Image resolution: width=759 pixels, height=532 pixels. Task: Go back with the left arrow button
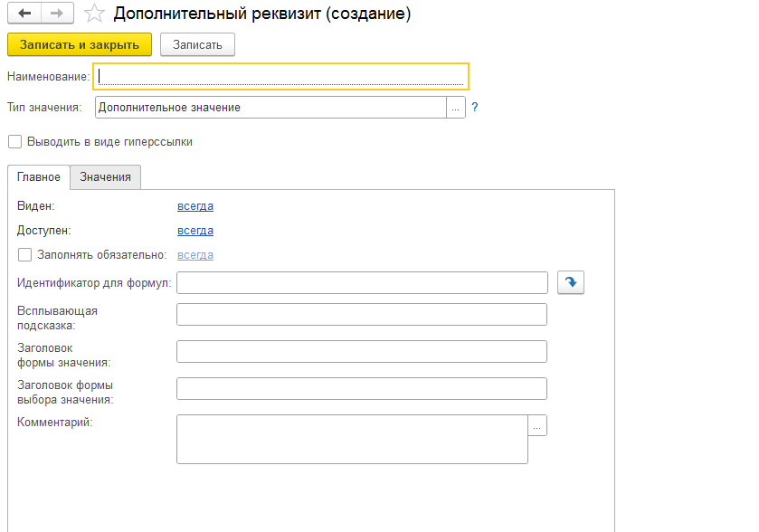click(x=24, y=14)
